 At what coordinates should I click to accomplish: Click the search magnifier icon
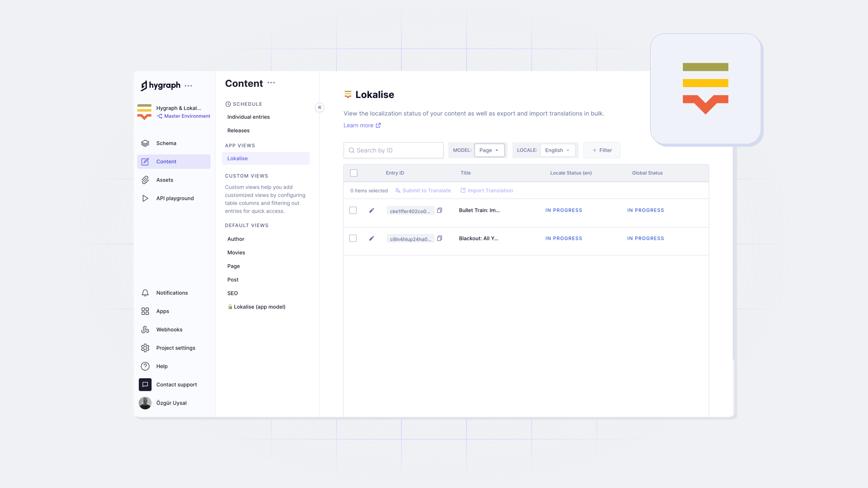[352, 150]
